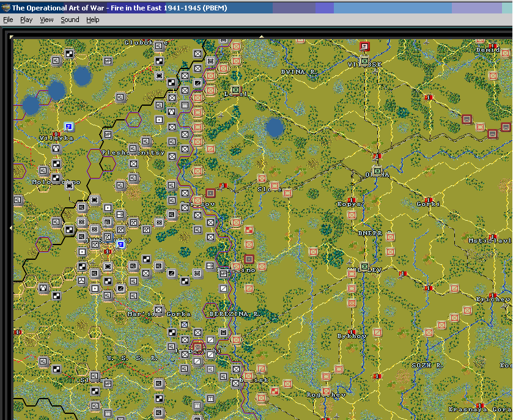The image size is (513, 420).
Task: Click the Krasnaya Gora town label
Action: click(479, 410)
